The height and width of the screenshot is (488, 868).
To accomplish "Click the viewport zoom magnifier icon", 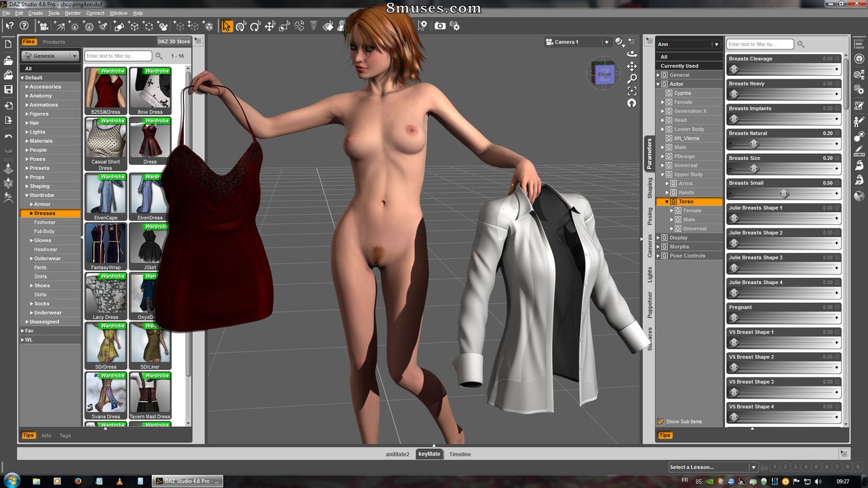I will [x=632, y=79].
